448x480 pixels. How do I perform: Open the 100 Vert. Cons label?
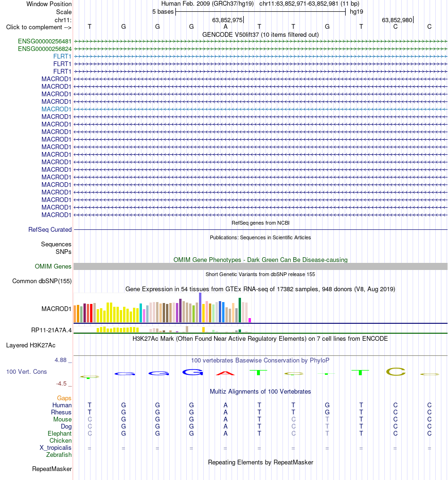(26, 371)
